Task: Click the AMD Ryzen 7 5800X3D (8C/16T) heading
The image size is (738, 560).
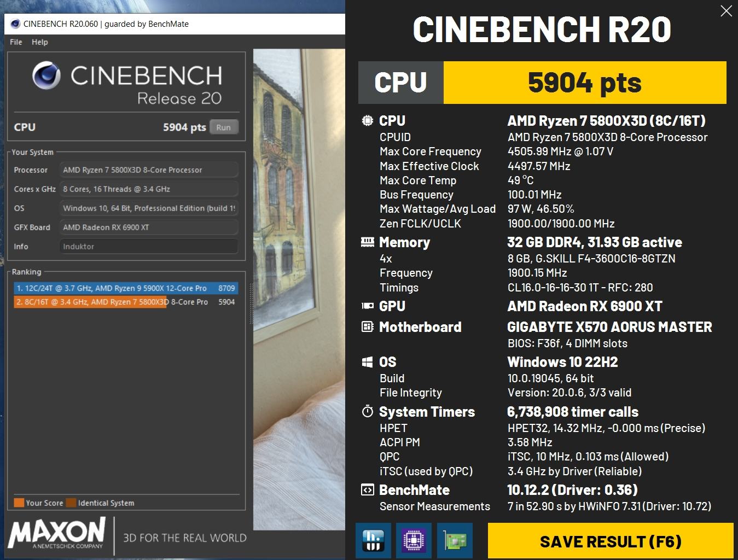Action: [607, 121]
